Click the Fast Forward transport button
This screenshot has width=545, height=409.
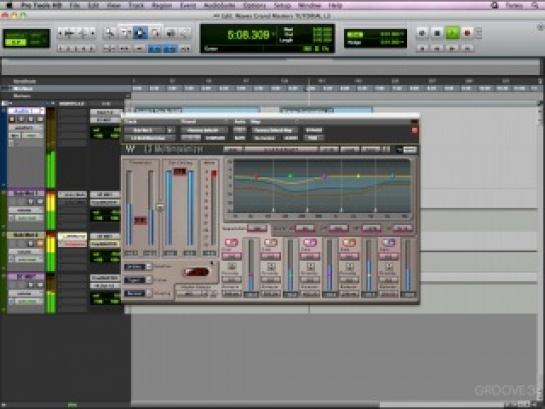click(452, 48)
